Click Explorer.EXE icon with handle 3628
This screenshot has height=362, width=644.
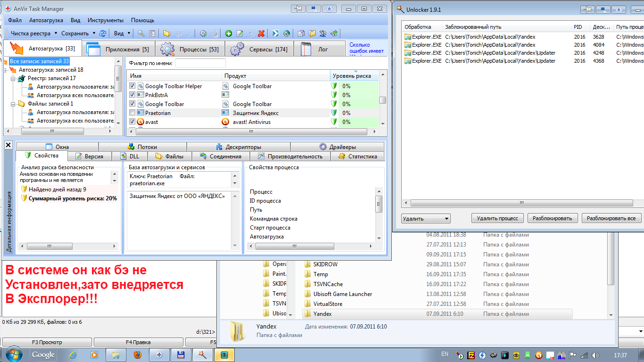[408, 37]
